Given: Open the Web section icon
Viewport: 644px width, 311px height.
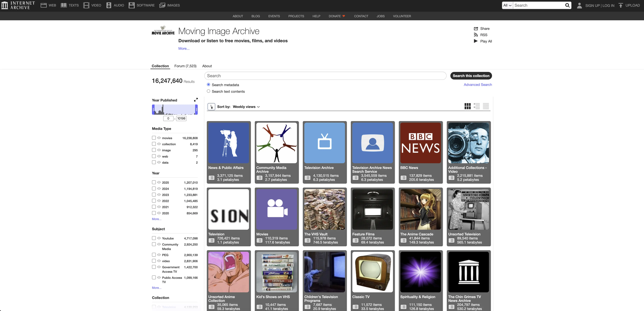Looking at the screenshot, I should [44, 5].
